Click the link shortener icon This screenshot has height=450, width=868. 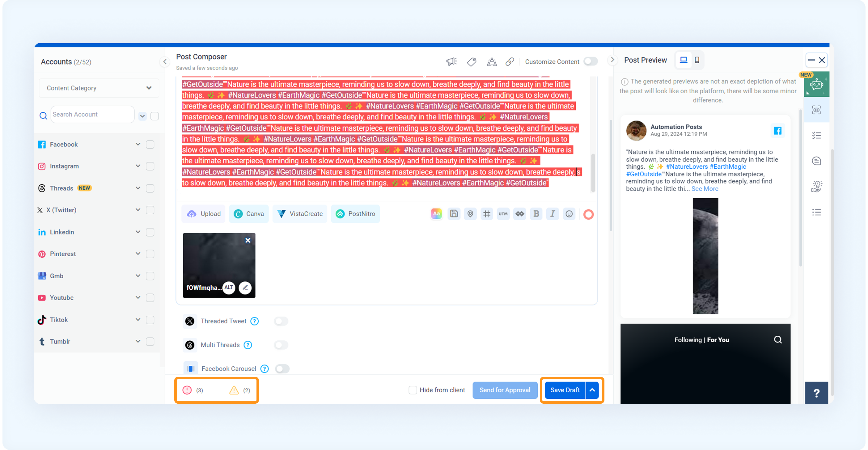coord(510,62)
